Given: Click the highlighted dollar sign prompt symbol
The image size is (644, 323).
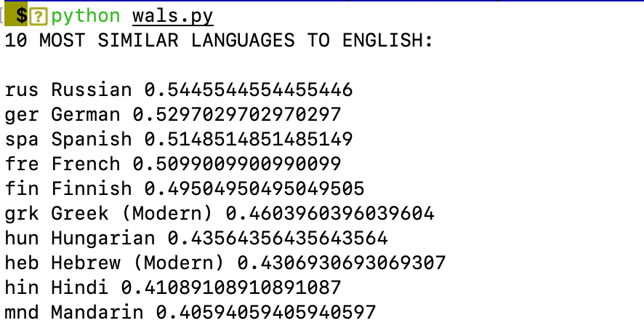Looking at the screenshot, I should pos(21,16).
